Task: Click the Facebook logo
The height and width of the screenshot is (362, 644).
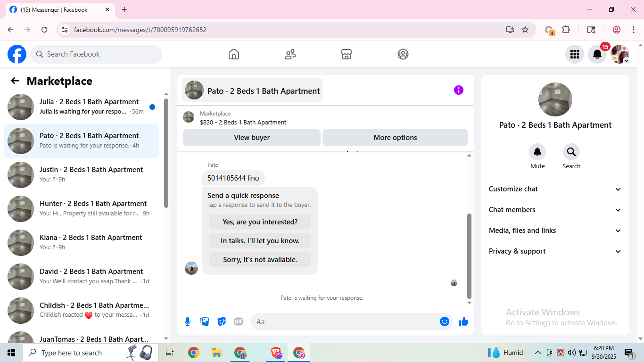Action: pos(17,54)
